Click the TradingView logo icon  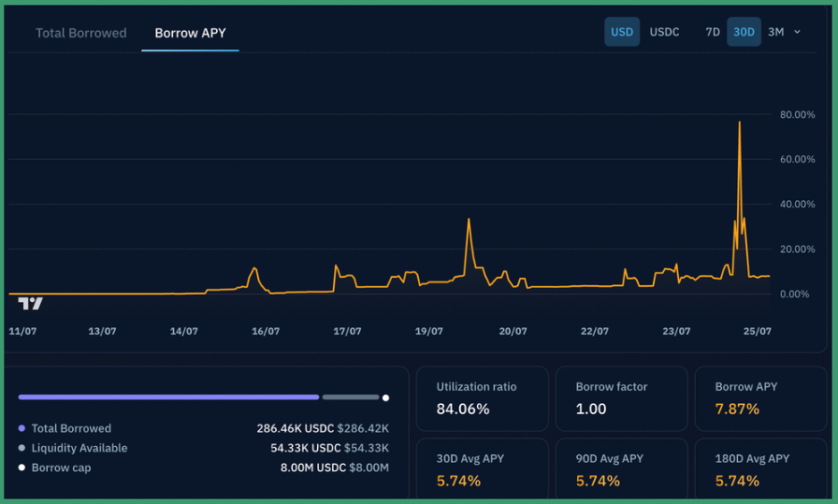point(31,304)
